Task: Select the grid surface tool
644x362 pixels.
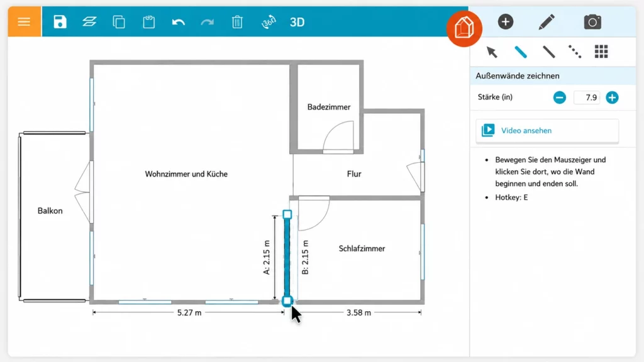Action: (x=601, y=52)
